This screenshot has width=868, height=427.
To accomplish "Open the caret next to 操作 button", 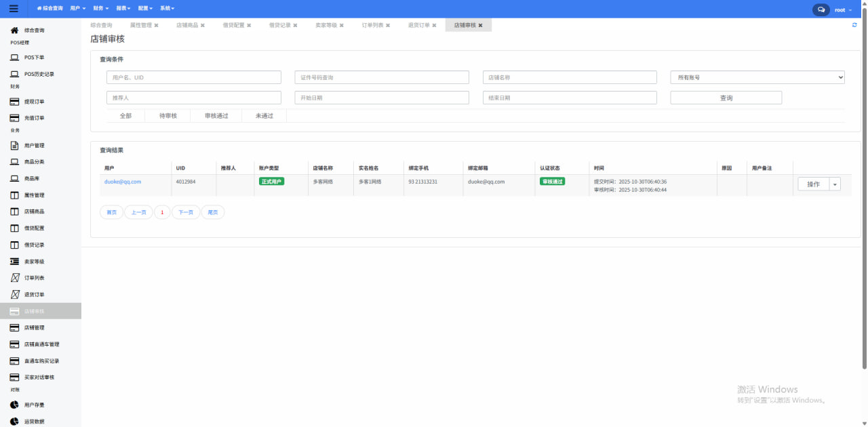I will [x=835, y=184].
